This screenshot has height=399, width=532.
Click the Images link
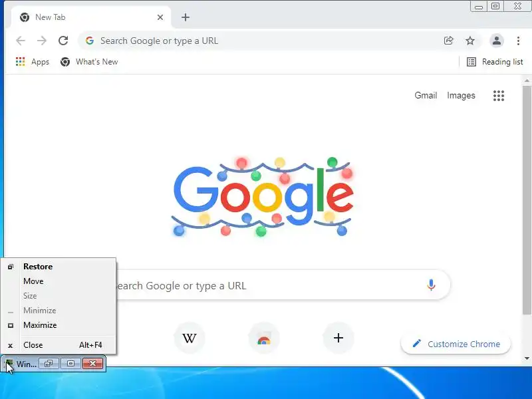pyautogui.click(x=461, y=95)
